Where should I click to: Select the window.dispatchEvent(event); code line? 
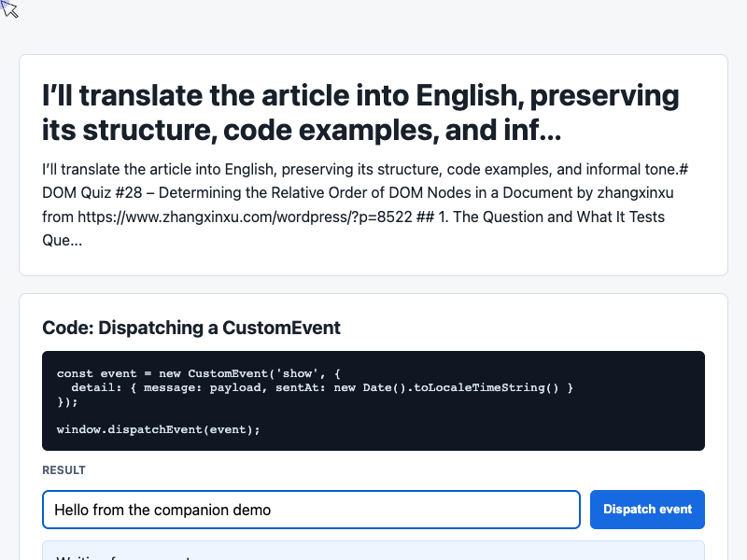(158, 429)
